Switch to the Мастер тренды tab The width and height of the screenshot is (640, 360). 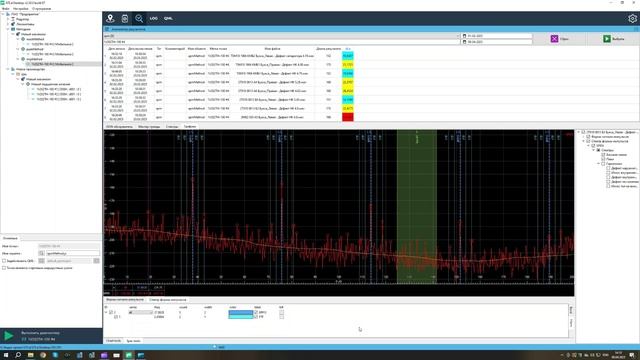tap(149, 127)
